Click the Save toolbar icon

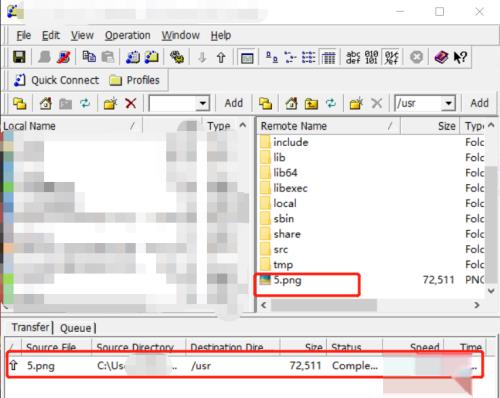[19, 57]
